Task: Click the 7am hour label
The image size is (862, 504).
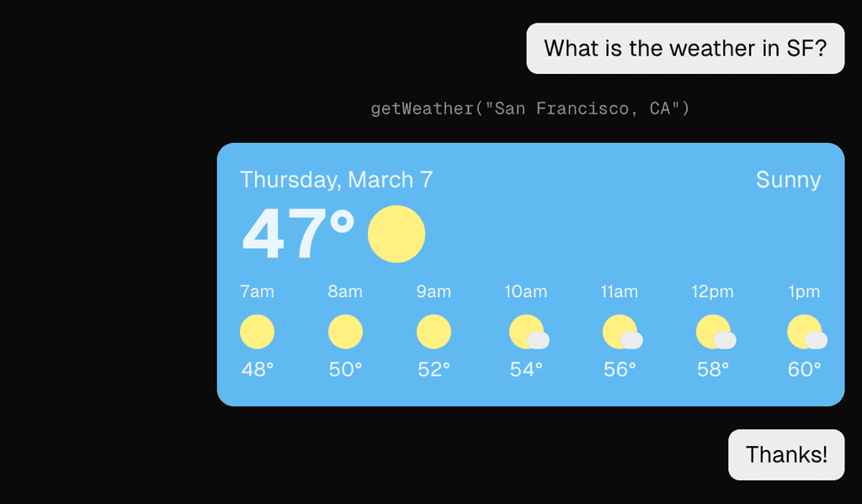Action: click(x=257, y=291)
